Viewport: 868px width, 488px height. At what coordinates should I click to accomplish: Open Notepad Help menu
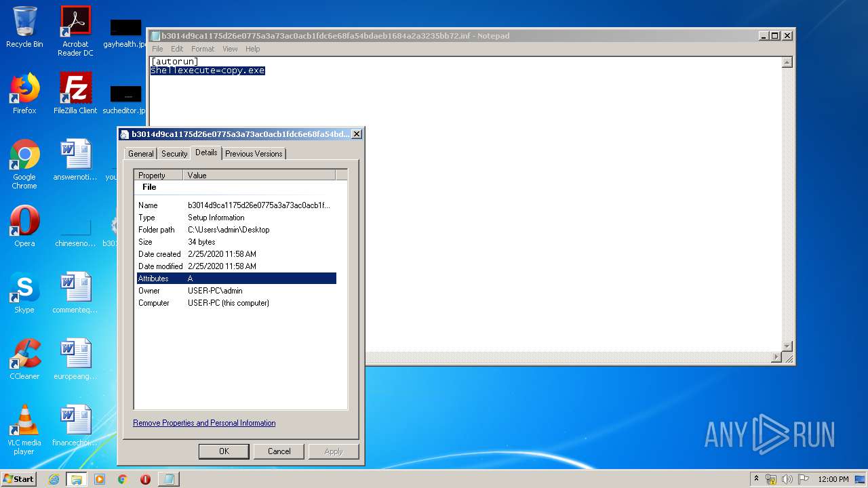[252, 49]
